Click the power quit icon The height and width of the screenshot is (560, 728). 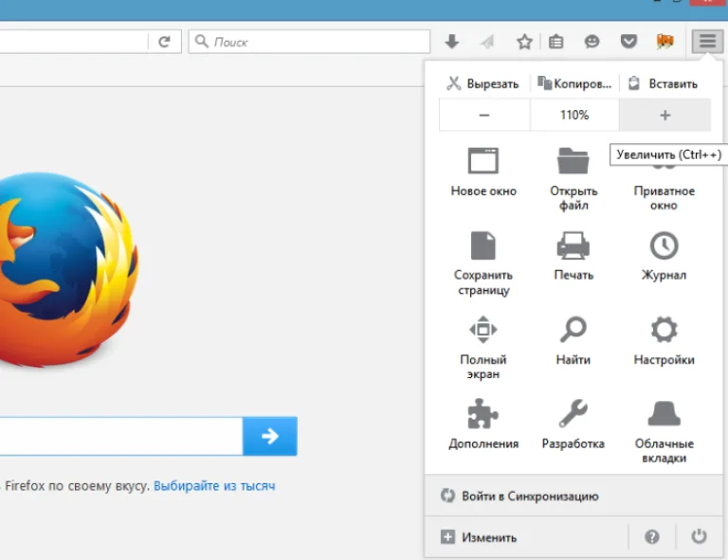[x=699, y=537]
